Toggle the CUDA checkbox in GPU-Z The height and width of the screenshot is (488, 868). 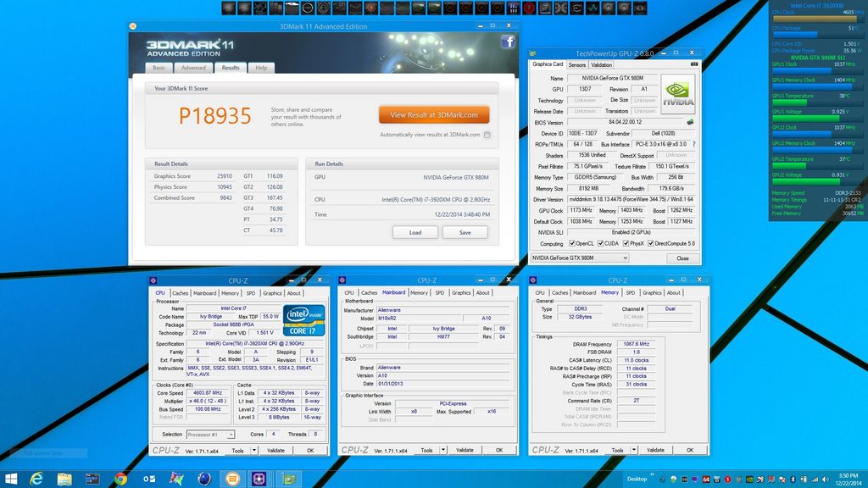(601, 243)
